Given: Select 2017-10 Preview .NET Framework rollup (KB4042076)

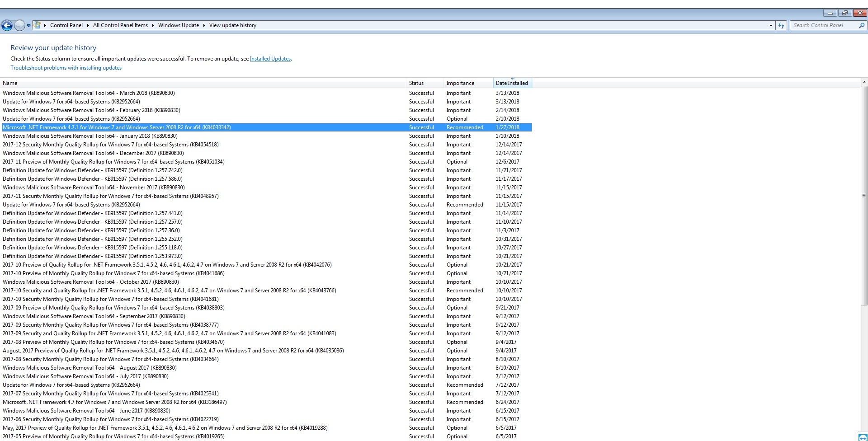Looking at the screenshot, I should click(x=267, y=265).
